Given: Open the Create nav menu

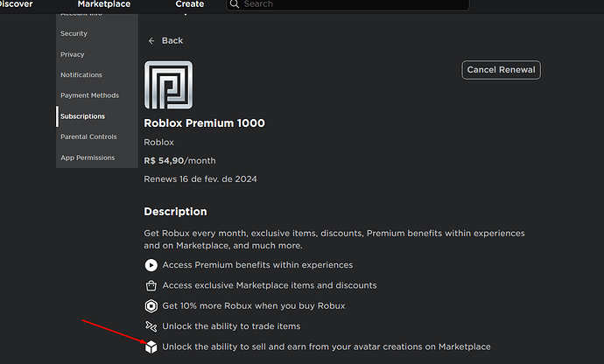Looking at the screenshot, I should (189, 4).
